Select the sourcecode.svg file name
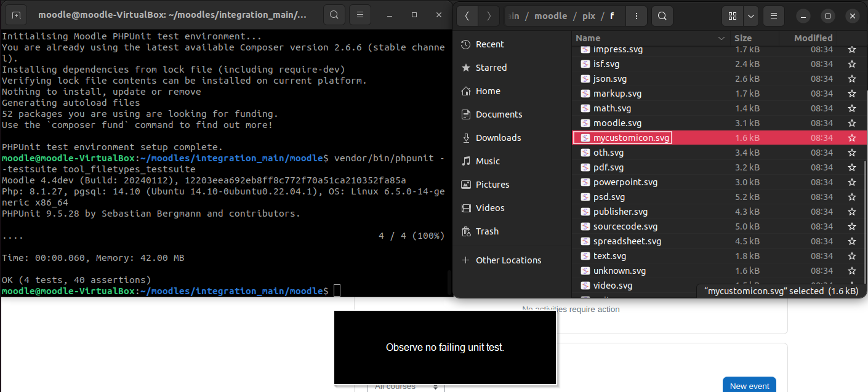 pos(625,226)
